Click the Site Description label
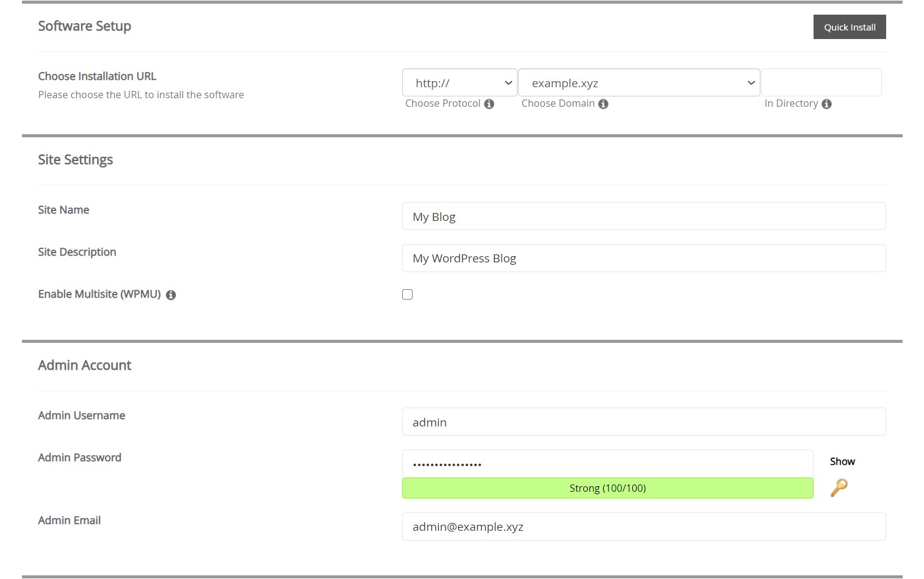 (x=77, y=252)
